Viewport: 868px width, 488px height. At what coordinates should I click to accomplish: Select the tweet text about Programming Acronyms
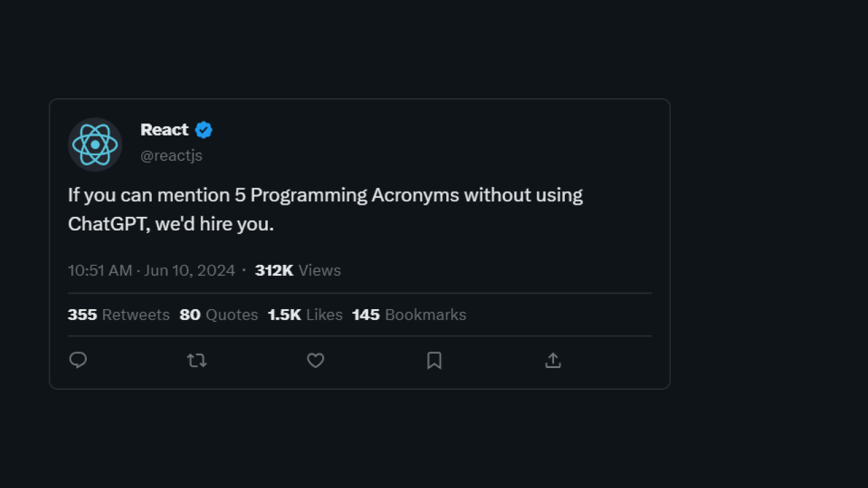[325, 195]
